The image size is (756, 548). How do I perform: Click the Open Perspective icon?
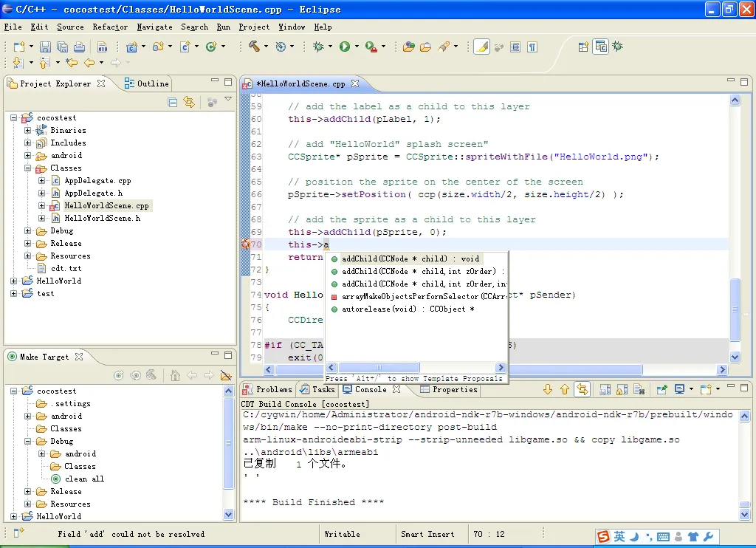click(x=583, y=47)
